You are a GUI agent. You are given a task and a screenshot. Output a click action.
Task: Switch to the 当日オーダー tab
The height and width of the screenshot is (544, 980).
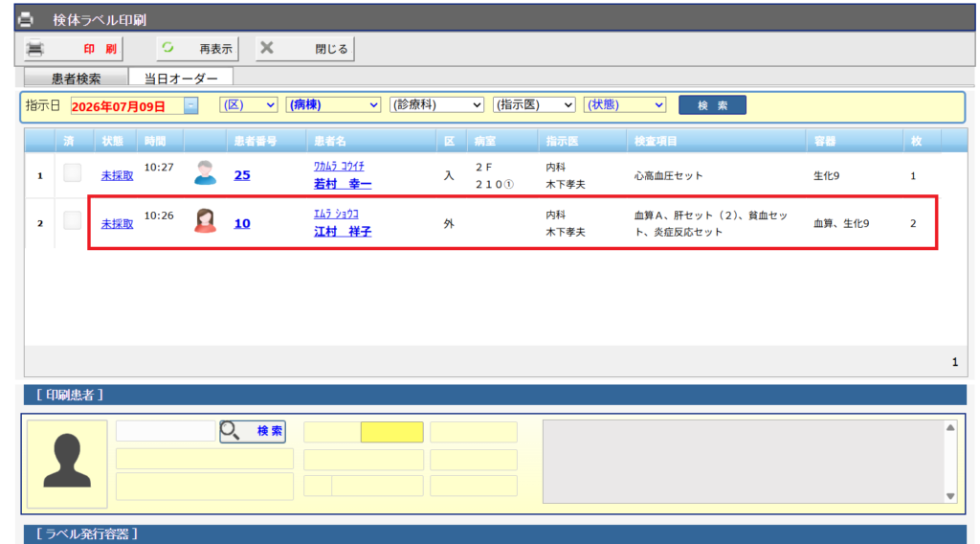click(x=181, y=79)
